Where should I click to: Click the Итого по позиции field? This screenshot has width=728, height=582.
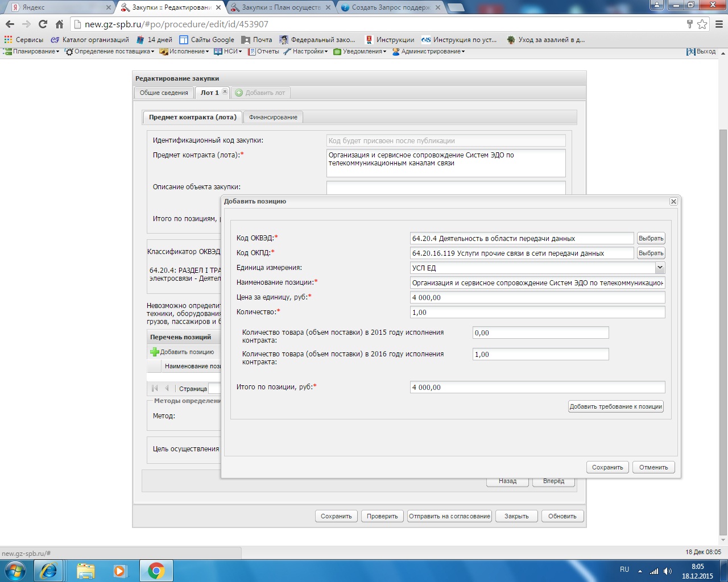tap(537, 387)
